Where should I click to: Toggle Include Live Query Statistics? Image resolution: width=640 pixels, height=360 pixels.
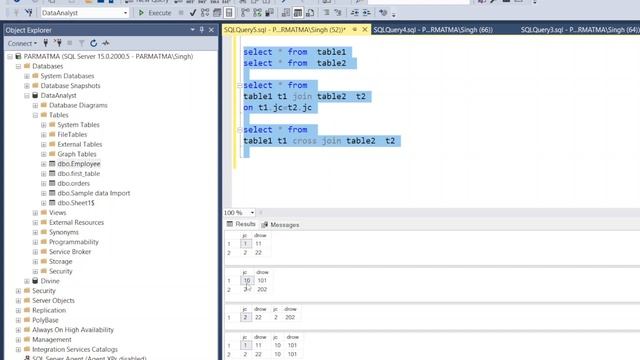tap(257, 13)
